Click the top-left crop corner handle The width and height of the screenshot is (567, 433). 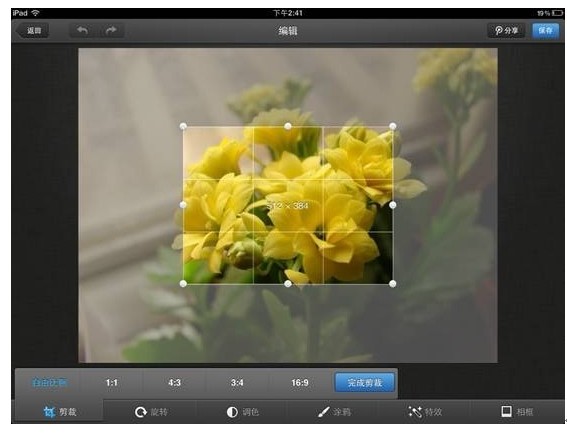pyautogui.click(x=183, y=126)
